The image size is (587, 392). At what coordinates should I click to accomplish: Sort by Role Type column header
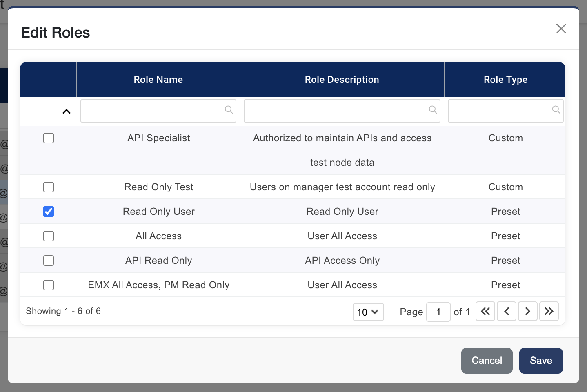pos(505,80)
